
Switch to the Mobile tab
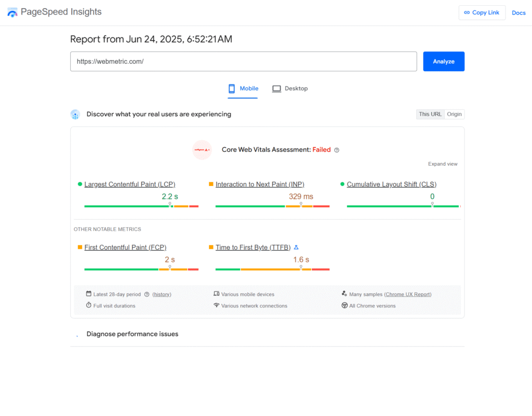(243, 88)
